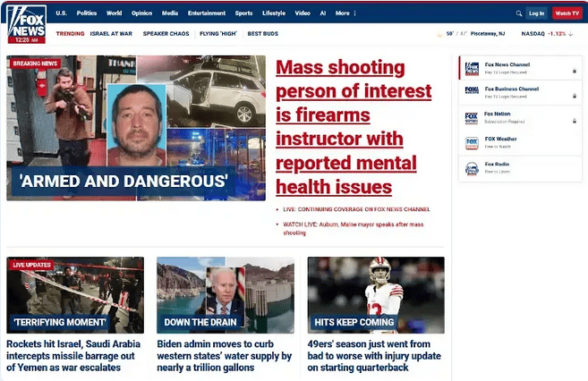Click LIVE: Continuing coverage on Fox News Channel
Image resolution: width=588 pixels, height=381 pixels.
click(356, 209)
